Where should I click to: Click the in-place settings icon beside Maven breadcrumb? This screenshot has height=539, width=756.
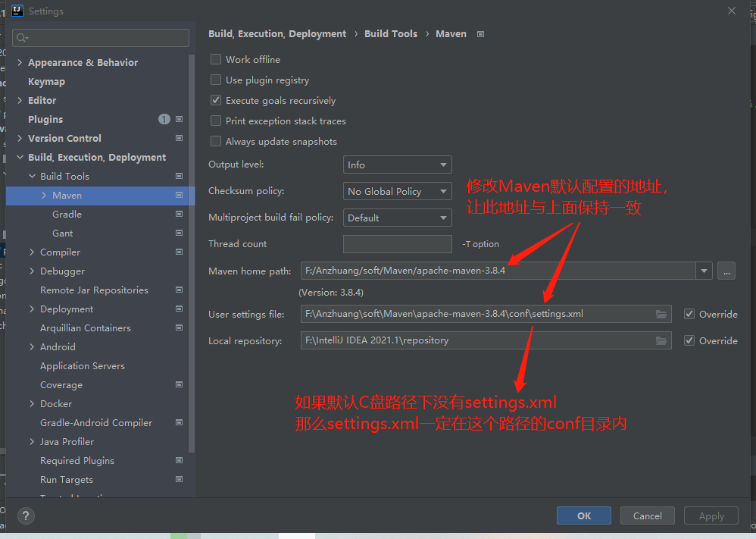480,33
